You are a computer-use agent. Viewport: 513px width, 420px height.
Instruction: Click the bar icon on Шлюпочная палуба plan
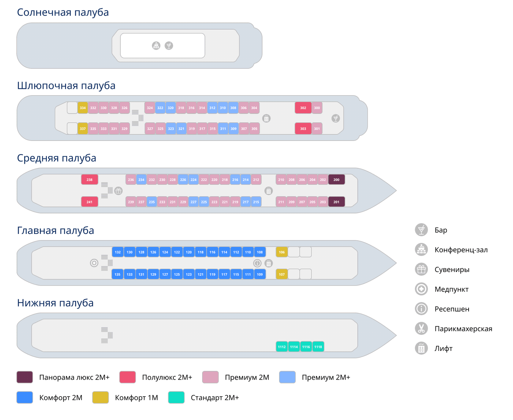[336, 118]
